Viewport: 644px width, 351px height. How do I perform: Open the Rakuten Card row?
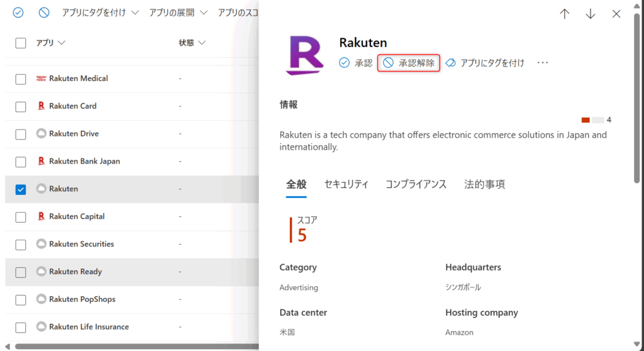point(132,106)
